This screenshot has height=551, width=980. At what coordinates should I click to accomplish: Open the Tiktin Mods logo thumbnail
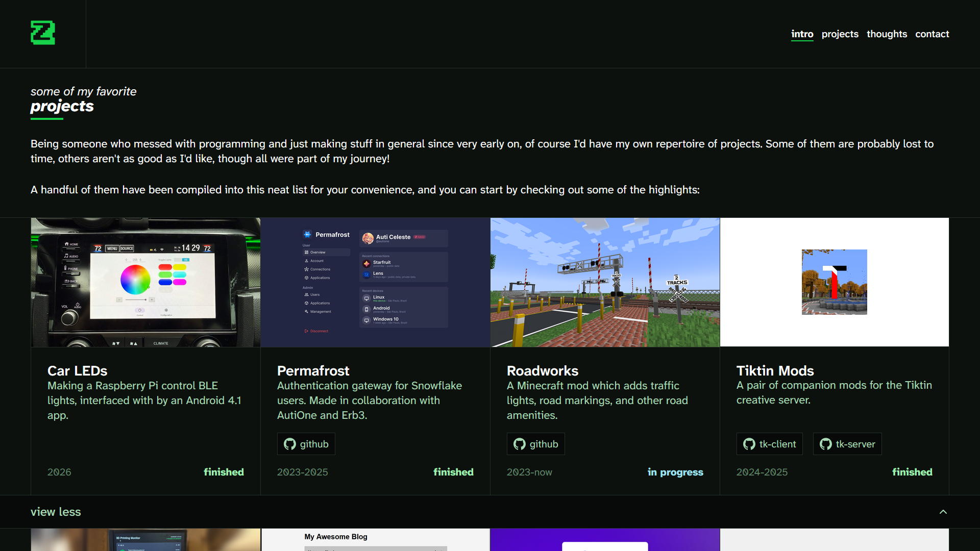(835, 283)
